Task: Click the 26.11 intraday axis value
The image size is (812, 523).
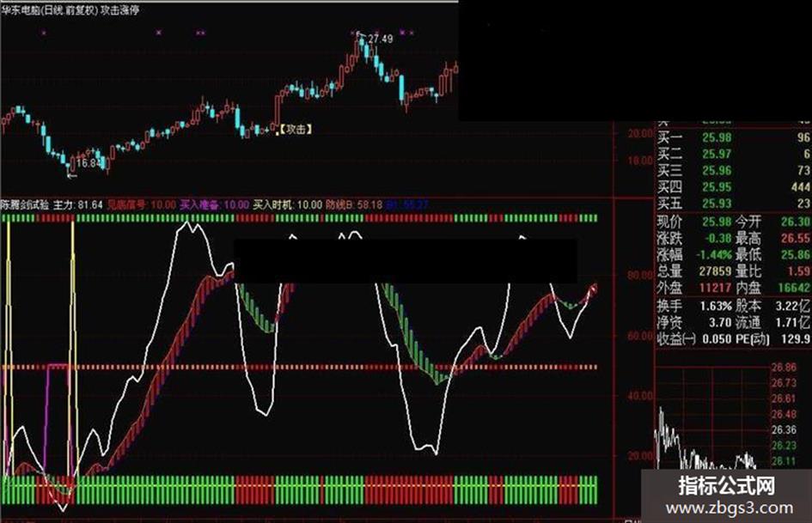Action: (784, 461)
